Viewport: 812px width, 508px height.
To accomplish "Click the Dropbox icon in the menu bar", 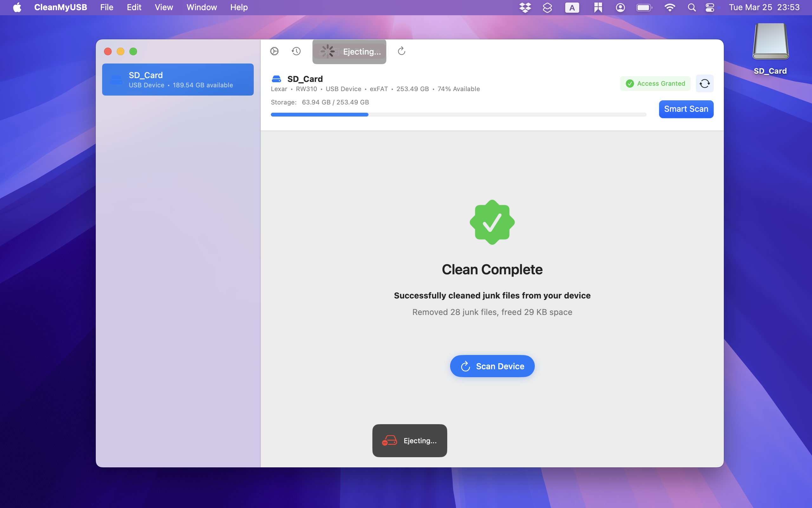I will click(525, 7).
